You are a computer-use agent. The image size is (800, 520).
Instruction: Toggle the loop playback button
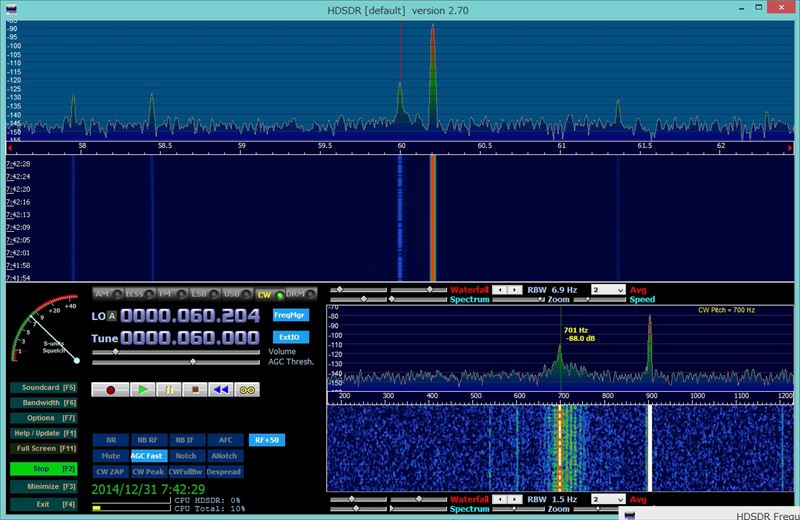tap(247, 390)
